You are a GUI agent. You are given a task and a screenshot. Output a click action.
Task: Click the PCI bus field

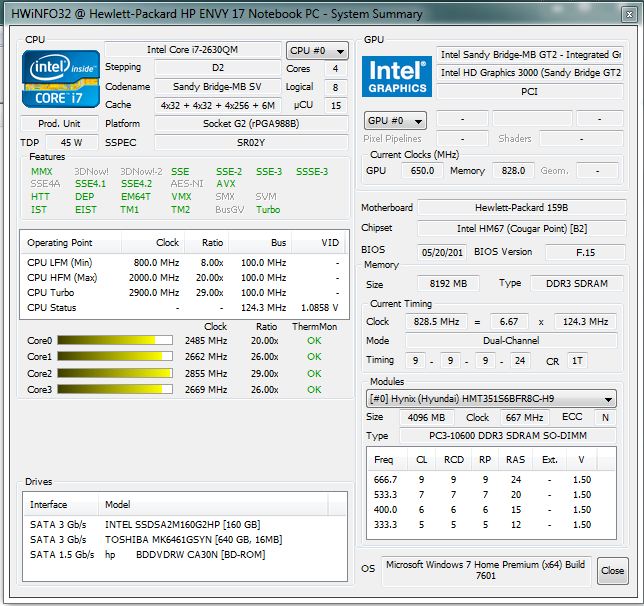pos(530,92)
